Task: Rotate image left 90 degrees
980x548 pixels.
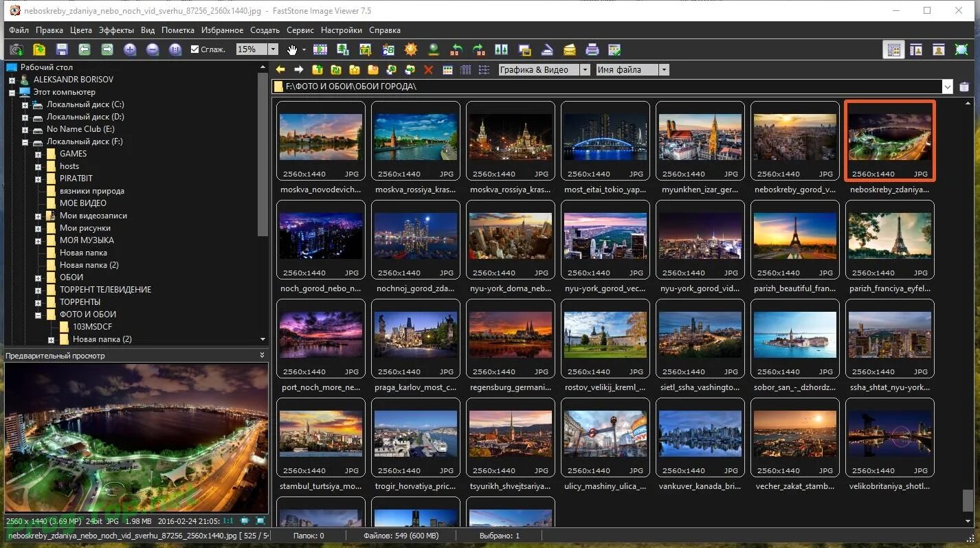Action: [456, 49]
